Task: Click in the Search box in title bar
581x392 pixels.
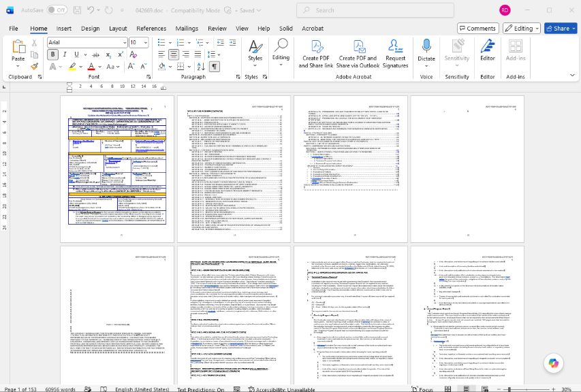Action: coord(375,10)
